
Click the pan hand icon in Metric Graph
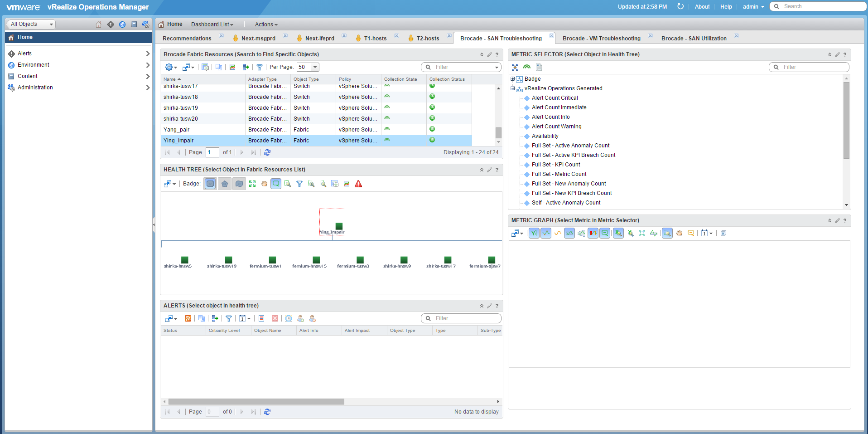(x=679, y=233)
